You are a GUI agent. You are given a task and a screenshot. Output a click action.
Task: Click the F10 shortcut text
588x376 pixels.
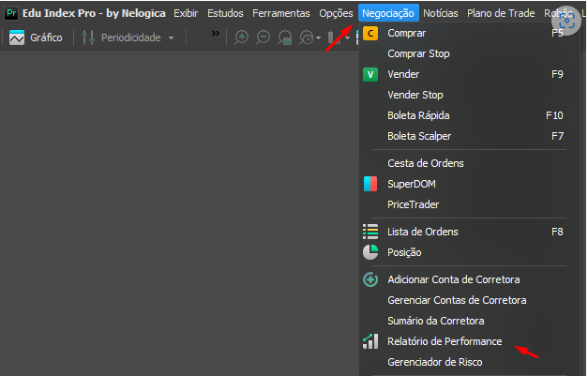tap(554, 115)
